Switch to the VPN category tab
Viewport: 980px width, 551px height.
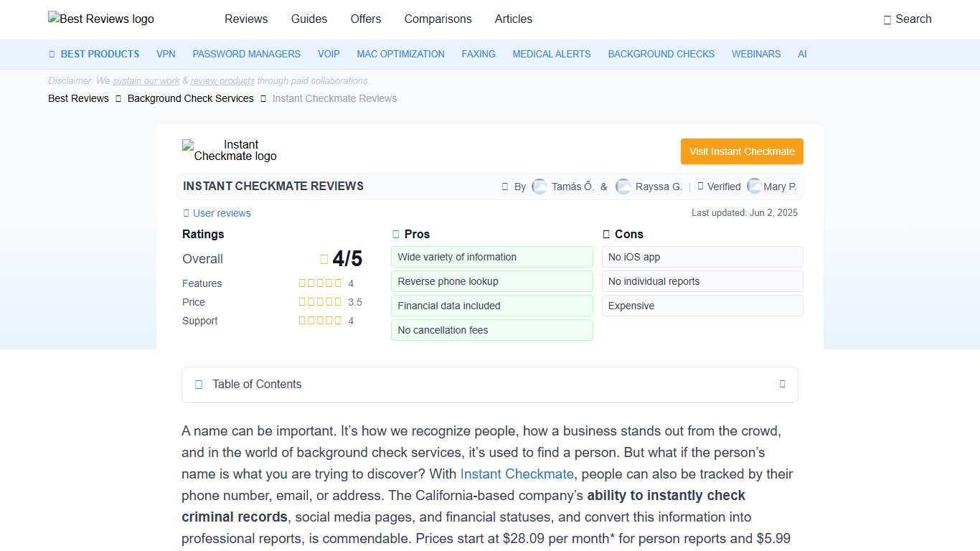166,54
